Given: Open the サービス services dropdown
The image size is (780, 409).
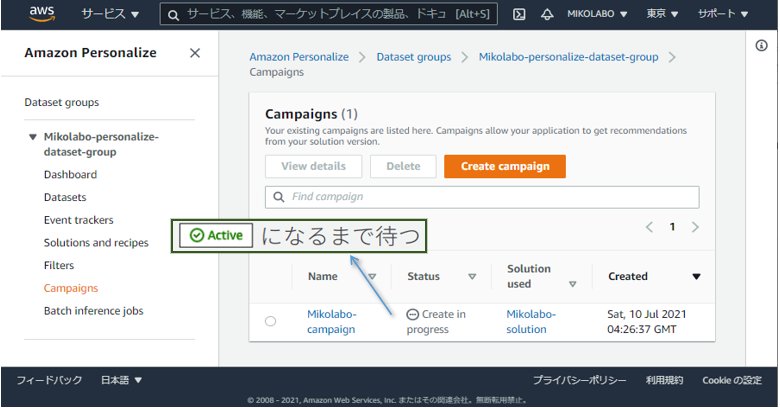Looking at the screenshot, I should (110, 14).
